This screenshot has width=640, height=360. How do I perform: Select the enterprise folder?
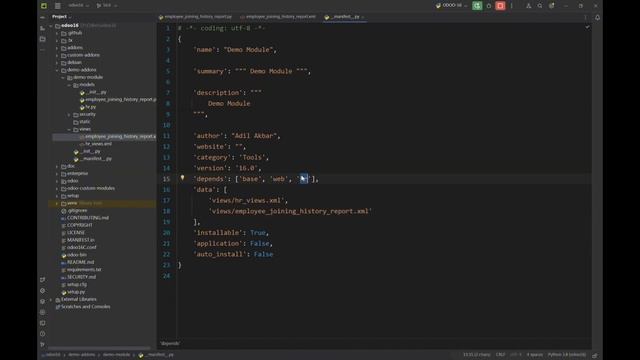click(x=74, y=173)
